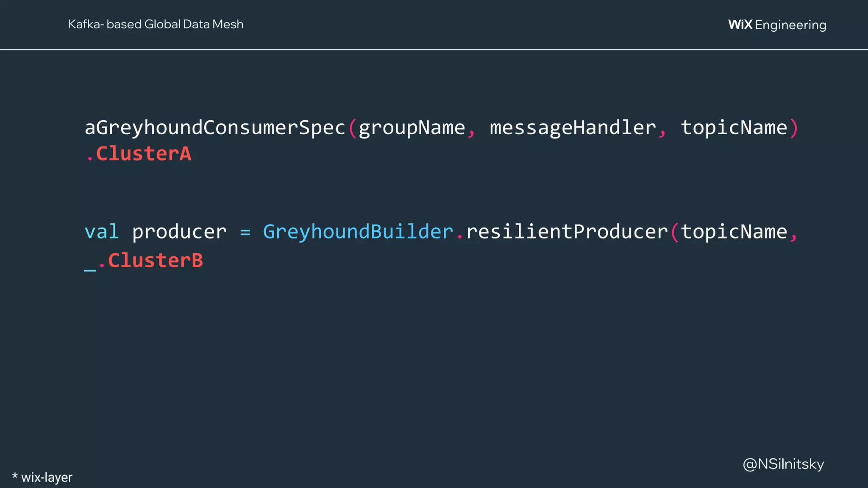Select the aGreyhoundConsumerSpec function name
This screenshot has height=488, width=868.
pos(215,128)
